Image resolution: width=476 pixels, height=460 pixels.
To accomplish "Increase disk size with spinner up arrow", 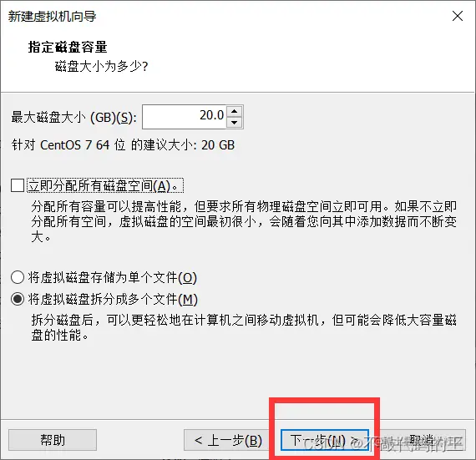I will click(234, 111).
